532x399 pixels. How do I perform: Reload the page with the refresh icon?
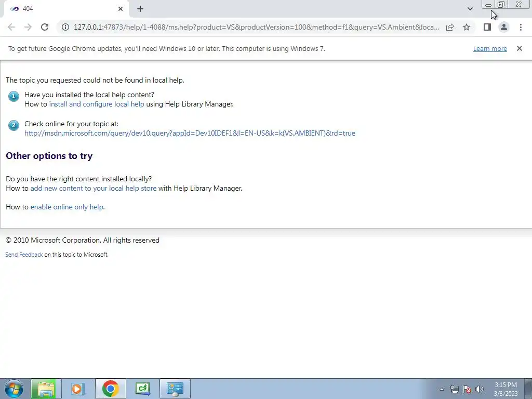45,27
